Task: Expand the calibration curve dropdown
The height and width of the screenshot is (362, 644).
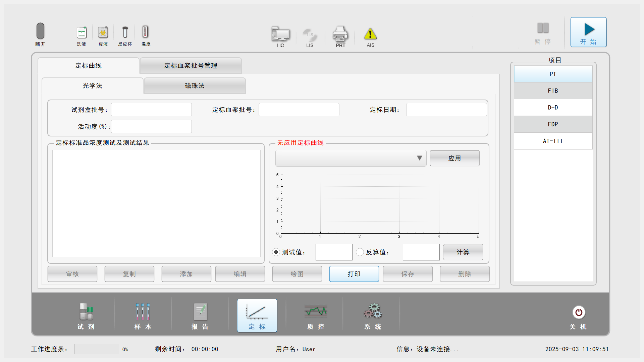Action: point(351,158)
